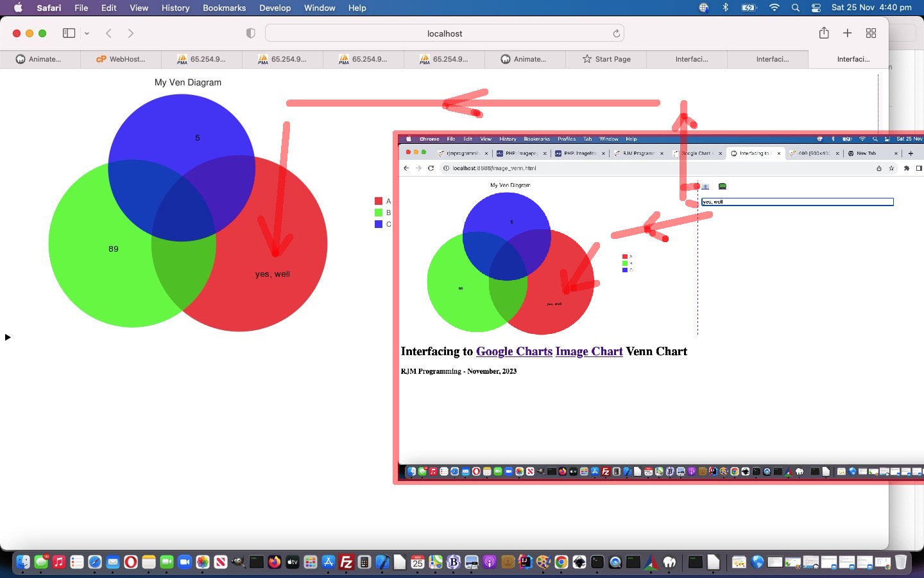Click the Wi-Fi status icon
The width and height of the screenshot is (924, 578).
(774, 8)
